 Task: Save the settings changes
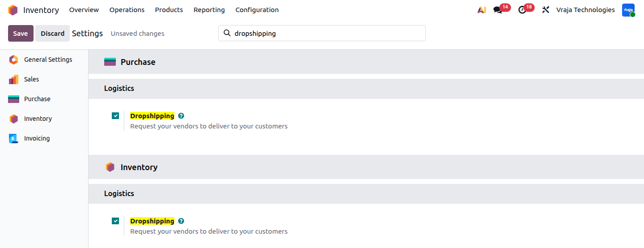[x=21, y=34]
